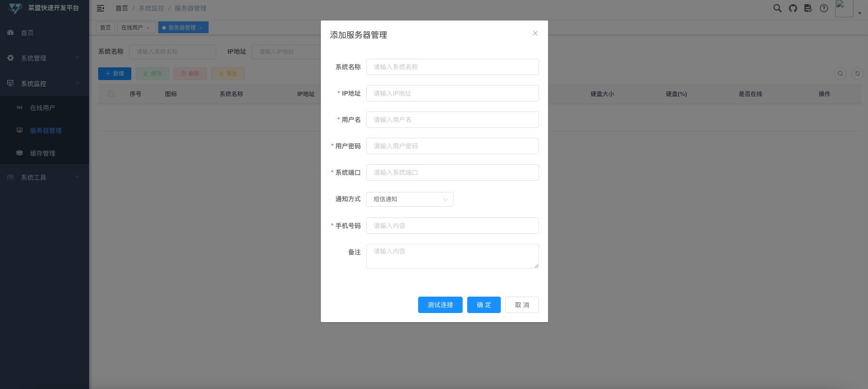The height and width of the screenshot is (389, 868).
Task: Click the refresh table icon
Action: point(858,73)
